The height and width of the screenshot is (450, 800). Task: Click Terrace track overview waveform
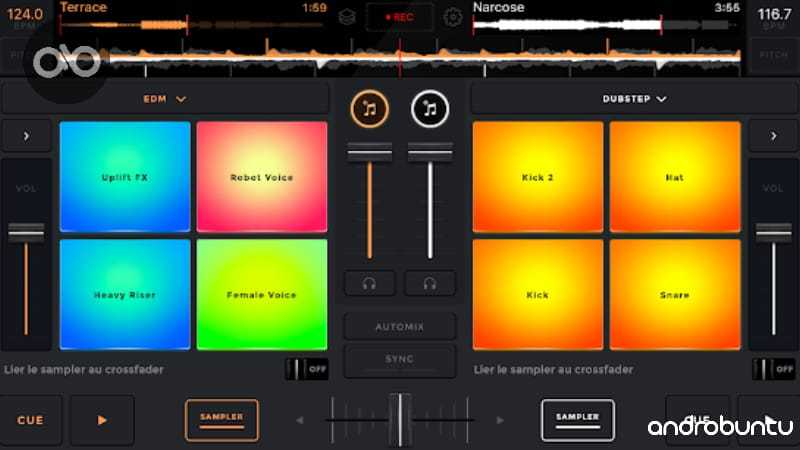[x=191, y=24]
